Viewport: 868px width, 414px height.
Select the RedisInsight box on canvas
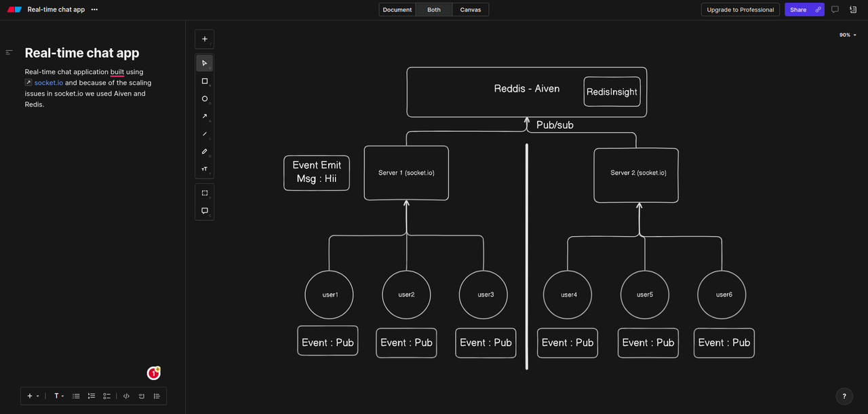pos(612,92)
